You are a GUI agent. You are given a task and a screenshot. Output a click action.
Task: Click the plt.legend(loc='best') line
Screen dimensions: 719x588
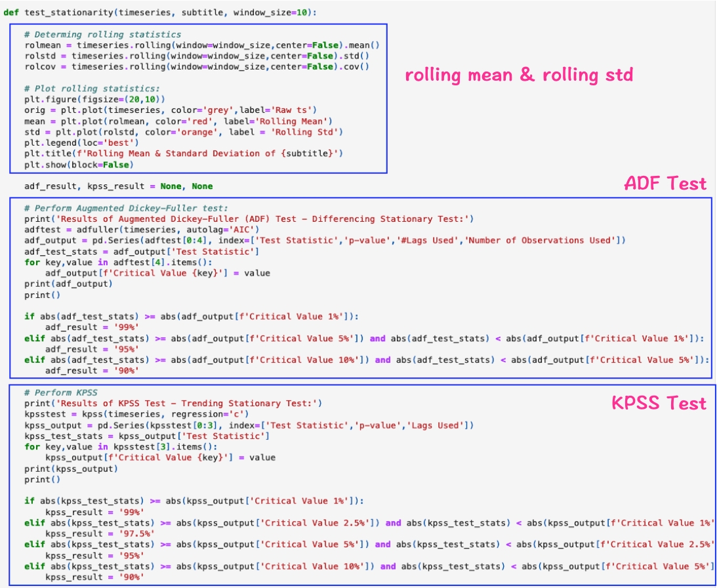point(81,142)
